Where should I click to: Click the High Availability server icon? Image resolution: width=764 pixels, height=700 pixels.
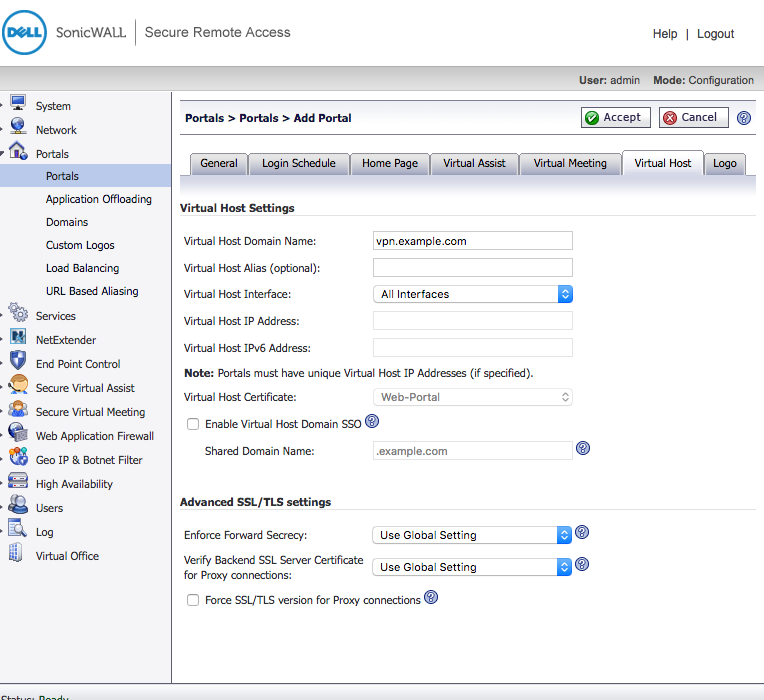pos(18,481)
